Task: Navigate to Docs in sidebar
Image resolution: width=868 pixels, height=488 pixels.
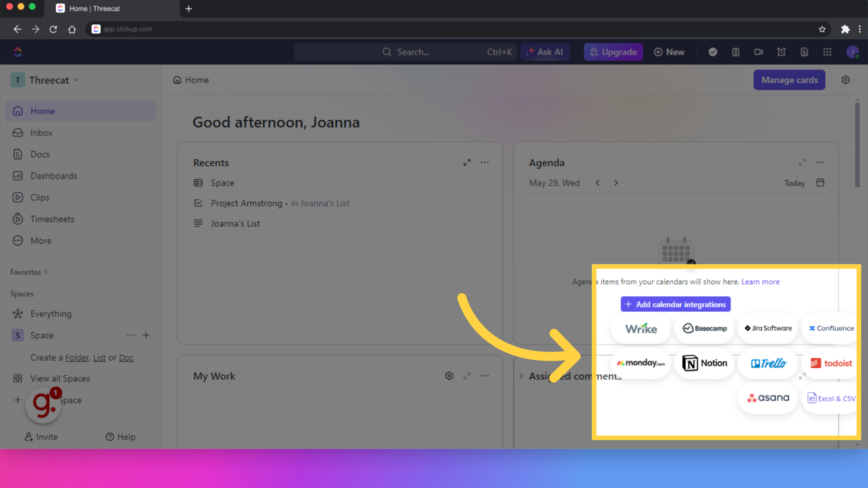Action: tap(39, 155)
